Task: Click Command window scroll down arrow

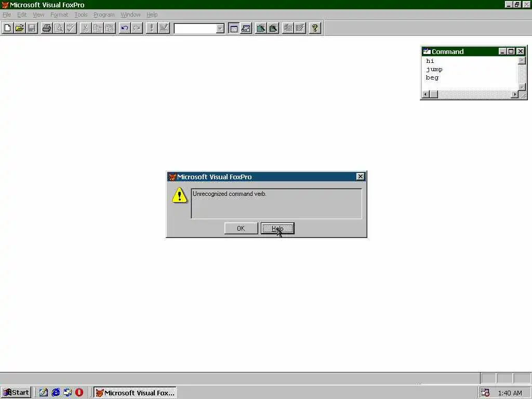Action: pyautogui.click(x=522, y=87)
